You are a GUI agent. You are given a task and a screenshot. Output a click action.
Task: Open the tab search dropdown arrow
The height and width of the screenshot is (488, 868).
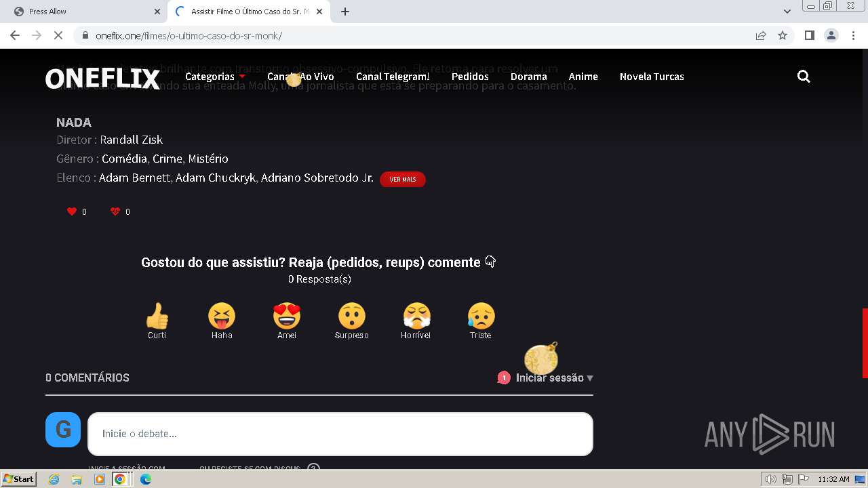[x=787, y=12]
